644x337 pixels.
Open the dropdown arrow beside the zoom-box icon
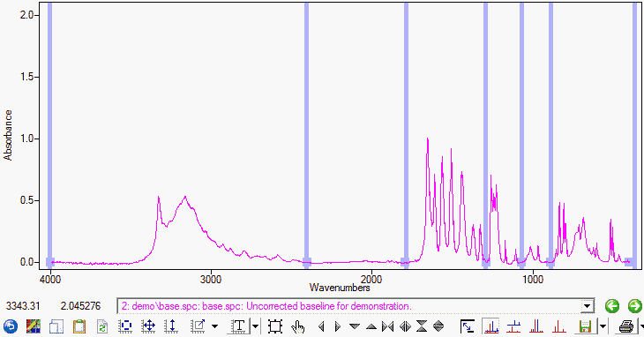[214, 326]
